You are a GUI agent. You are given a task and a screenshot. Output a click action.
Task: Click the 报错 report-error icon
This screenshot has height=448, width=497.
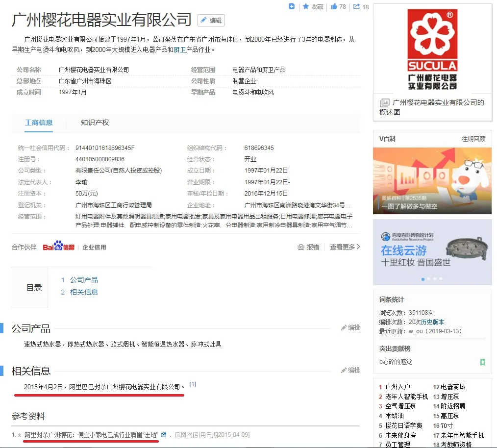coord(301,247)
